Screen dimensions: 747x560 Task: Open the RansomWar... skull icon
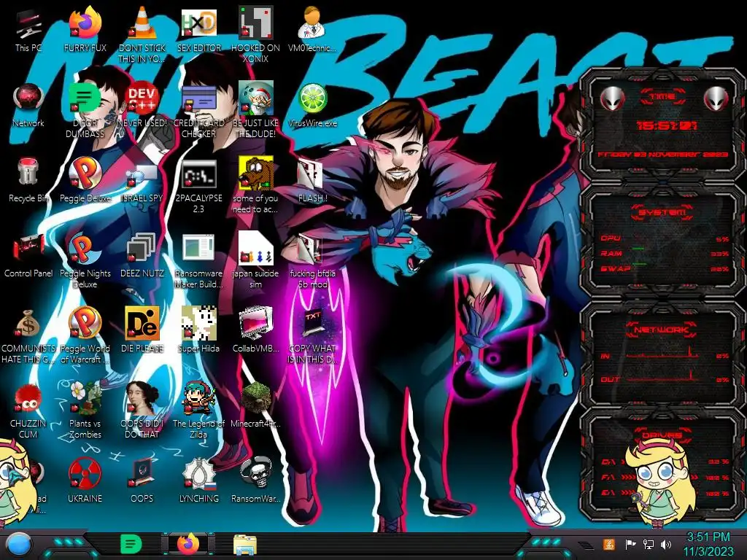[x=256, y=472]
